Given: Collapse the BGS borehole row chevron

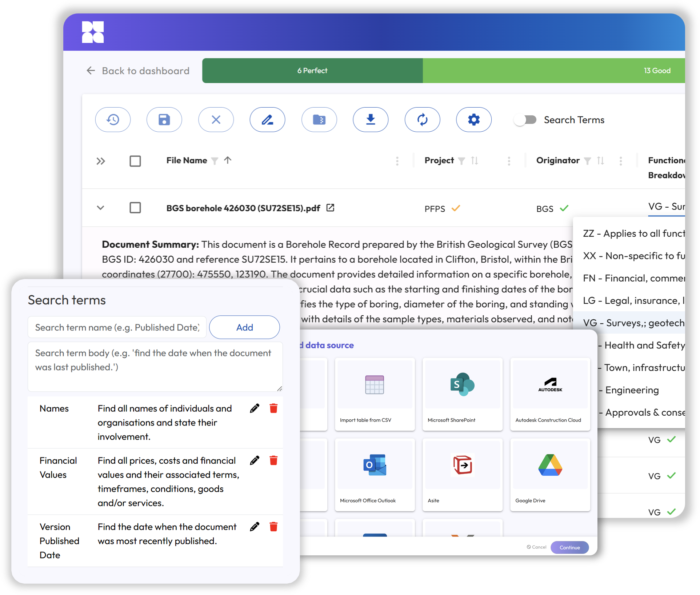Looking at the screenshot, I should tap(101, 208).
